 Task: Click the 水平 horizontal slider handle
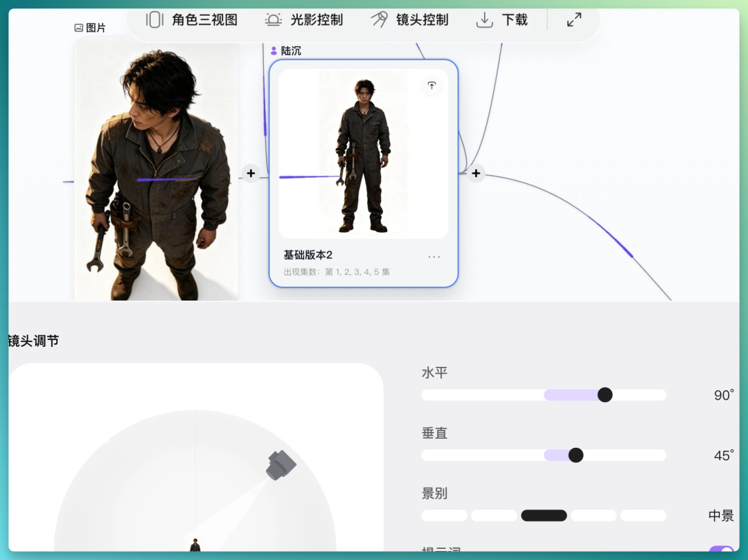pyautogui.click(x=605, y=395)
